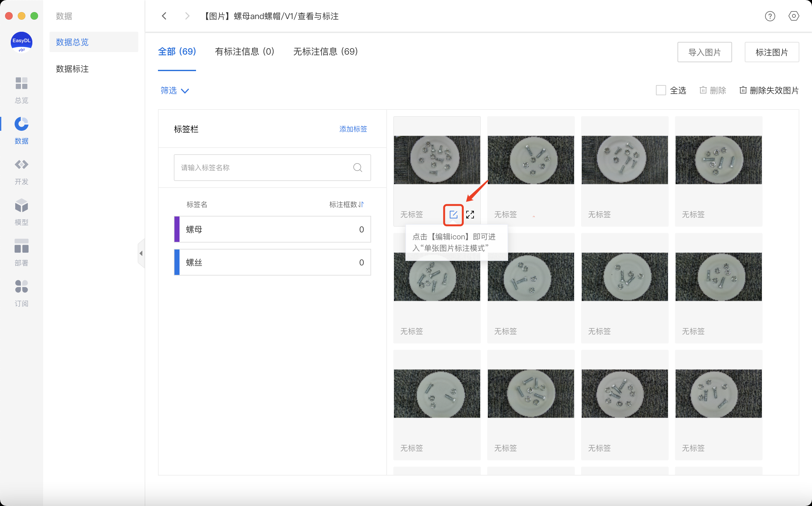Open the second image thumbnail in row three
The image size is (812, 506).
click(531, 394)
